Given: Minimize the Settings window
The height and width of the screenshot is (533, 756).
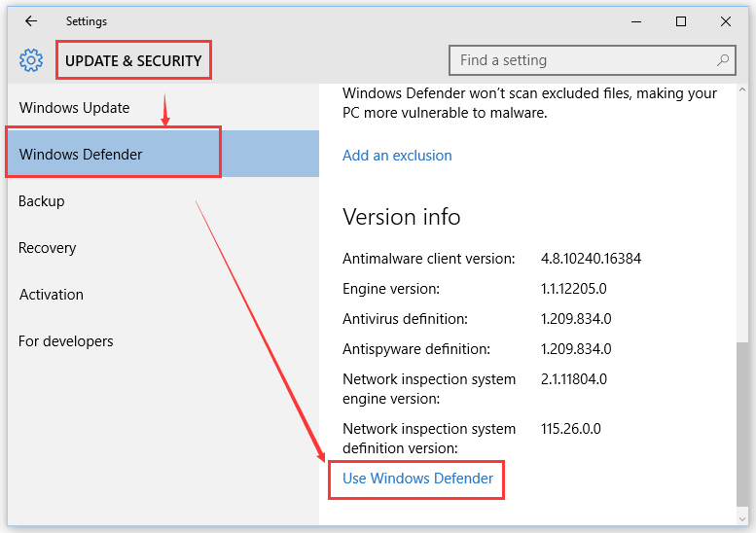Looking at the screenshot, I should (x=636, y=21).
